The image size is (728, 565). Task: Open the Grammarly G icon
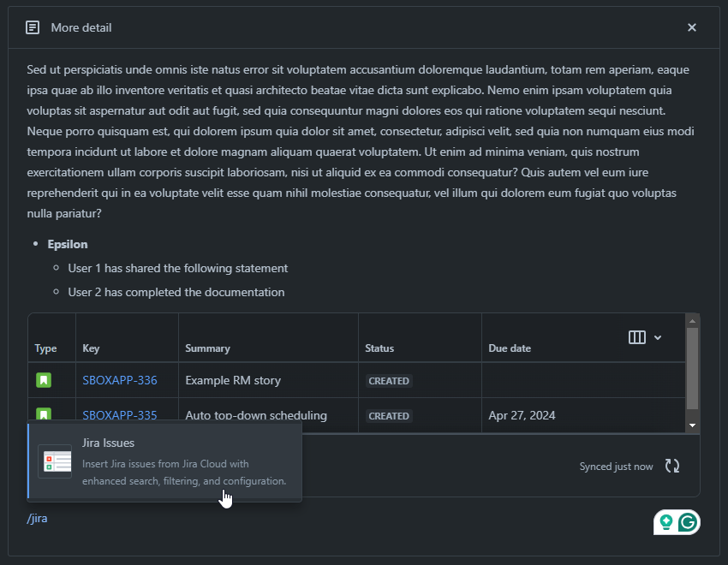[688, 522]
